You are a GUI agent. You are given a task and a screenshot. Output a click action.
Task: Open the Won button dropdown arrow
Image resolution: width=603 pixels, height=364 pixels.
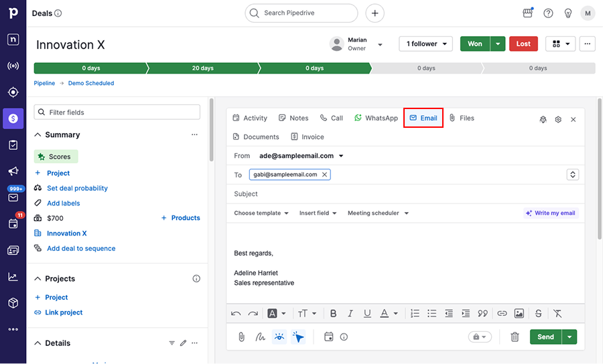(498, 43)
